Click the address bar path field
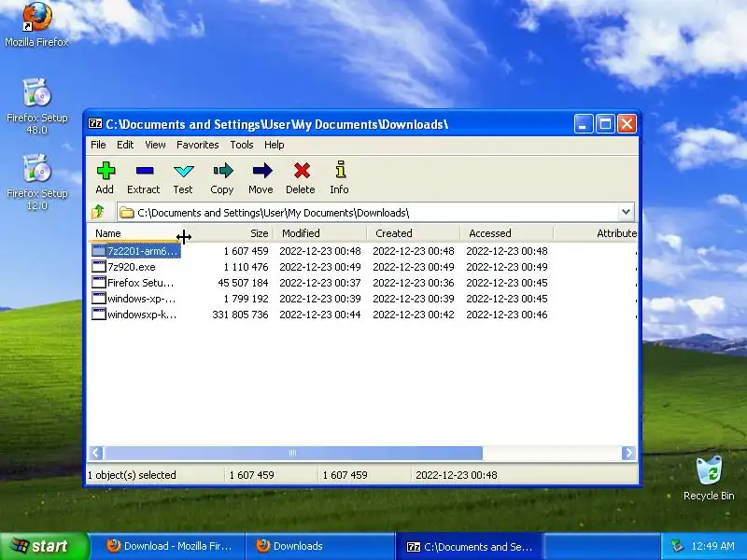The width and height of the screenshot is (747, 560). [x=375, y=213]
